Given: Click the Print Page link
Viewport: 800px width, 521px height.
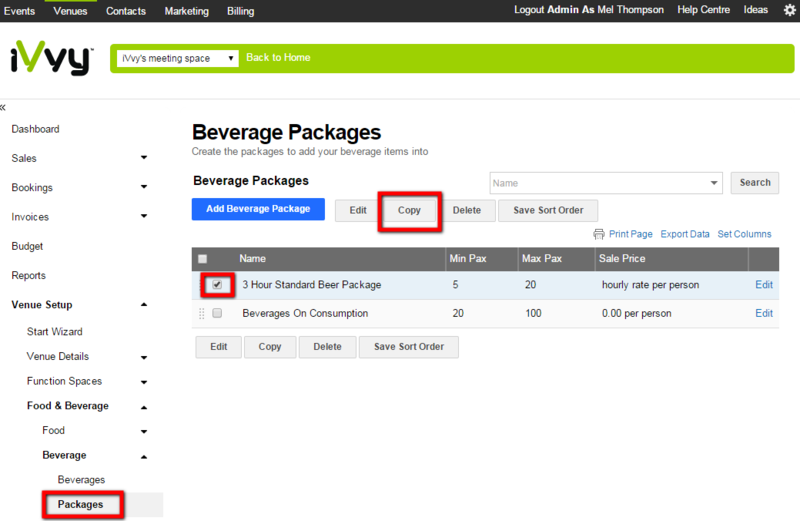Looking at the screenshot, I should [631, 234].
